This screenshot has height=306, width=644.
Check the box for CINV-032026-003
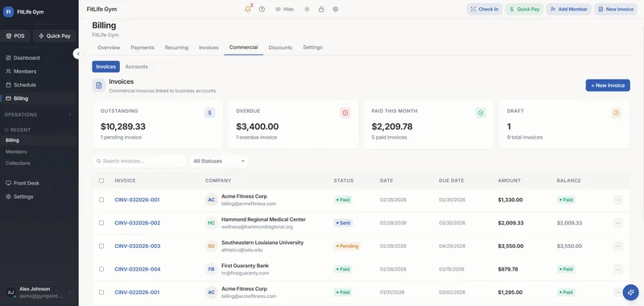click(101, 246)
